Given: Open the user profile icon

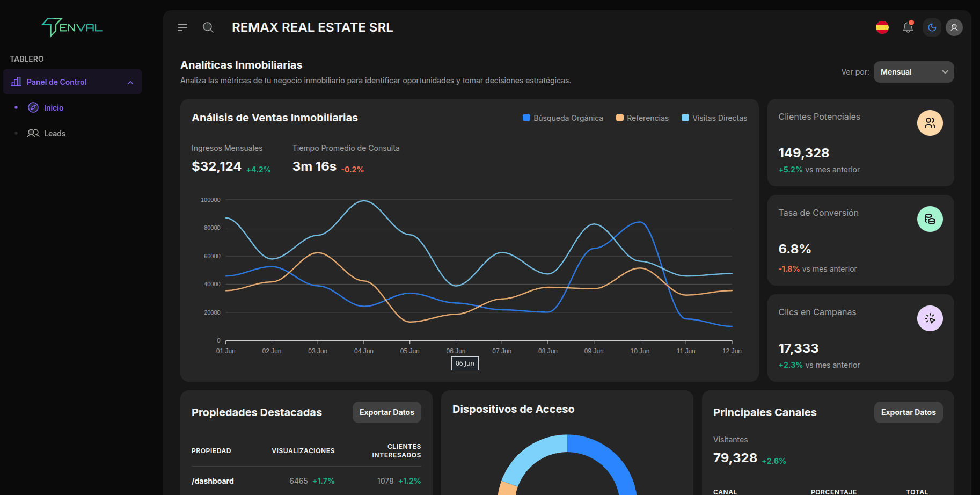Looking at the screenshot, I should (954, 27).
